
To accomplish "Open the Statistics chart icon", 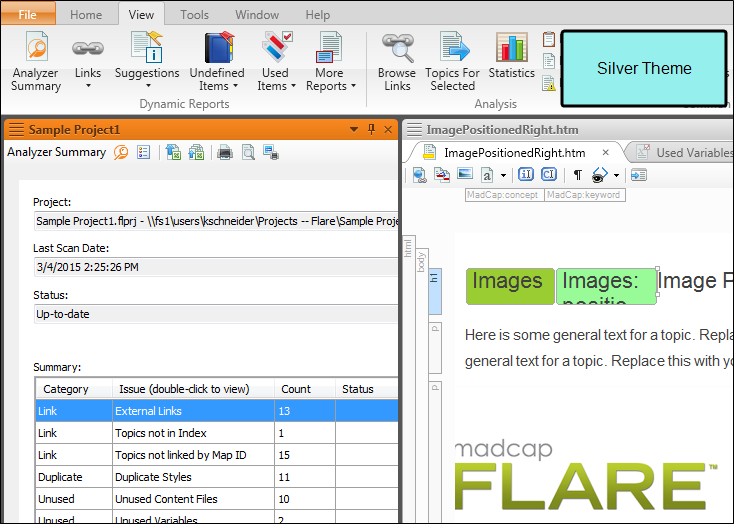I will point(511,47).
